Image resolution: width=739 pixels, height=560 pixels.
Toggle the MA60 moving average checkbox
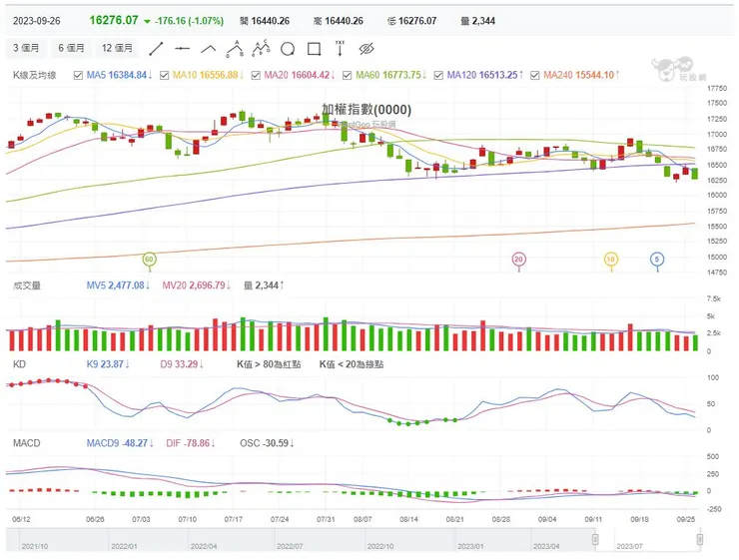click(x=347, y=75)
